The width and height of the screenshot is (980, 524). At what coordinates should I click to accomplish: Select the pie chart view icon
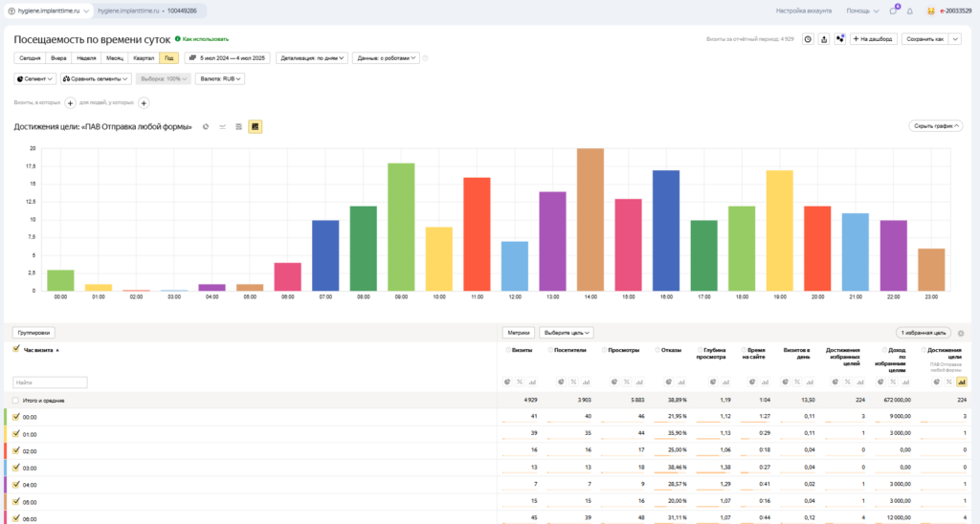tap(206, 126)
